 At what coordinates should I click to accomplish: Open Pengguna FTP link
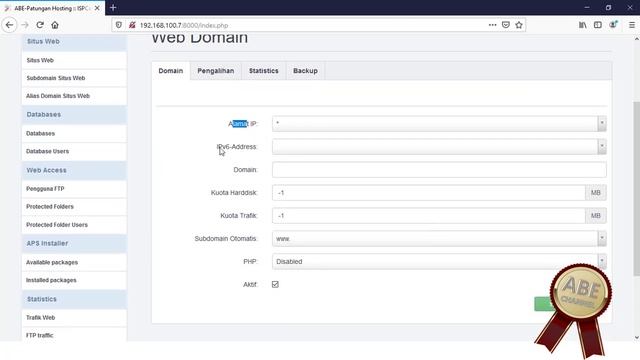[74, 189]
